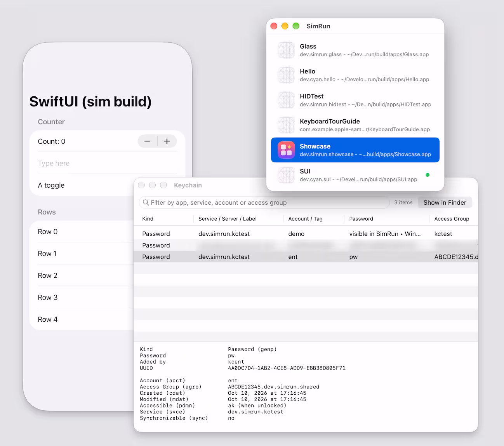
Task: Click the HIDTest app icon in SimRun
Action: coord(286,100)
